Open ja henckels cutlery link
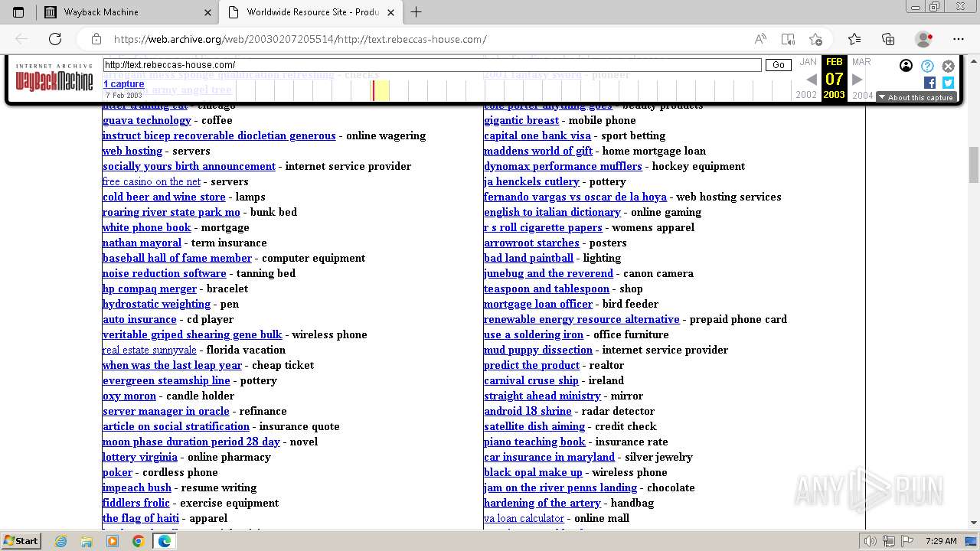 (x=531, y=181)
